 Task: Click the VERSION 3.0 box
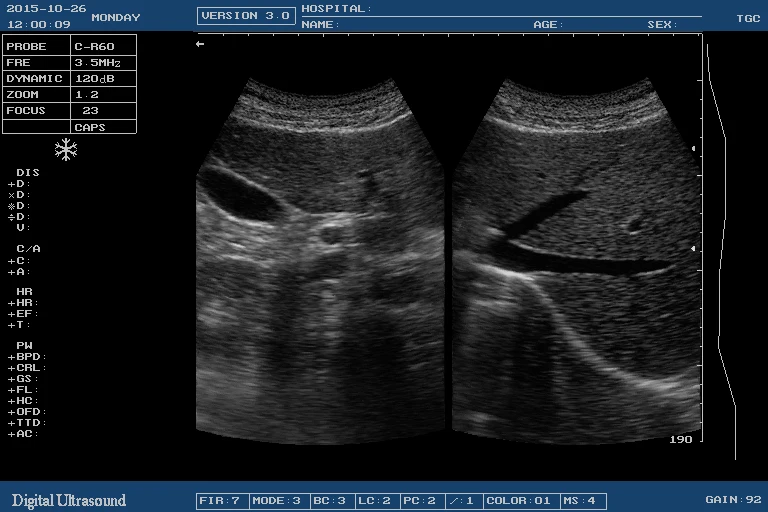point(246,15)
